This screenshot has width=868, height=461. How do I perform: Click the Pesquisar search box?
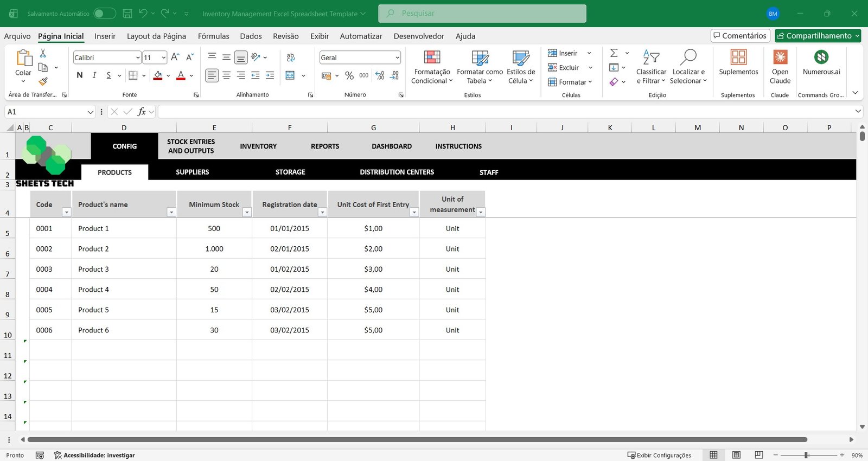(x=482, y=14)
